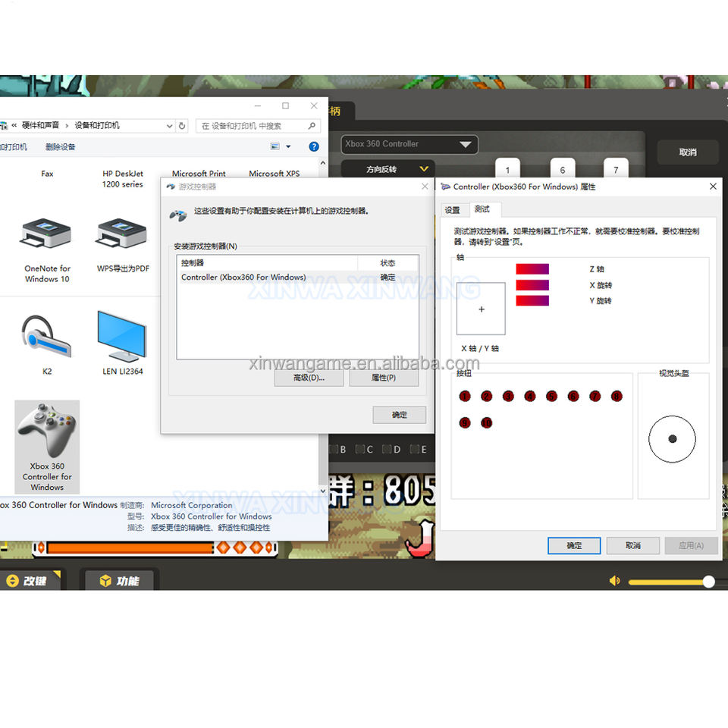Select HP DeskJet 1200 series printer label
Image resolution: width=728 pixels, height=728 pixels.
tap(123, 179)
